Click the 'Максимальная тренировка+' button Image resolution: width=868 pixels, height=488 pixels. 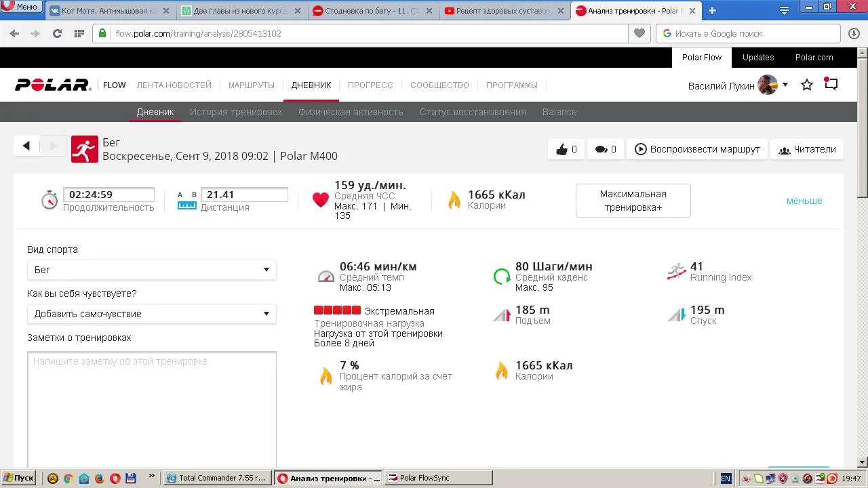click(x=633, y=201)
